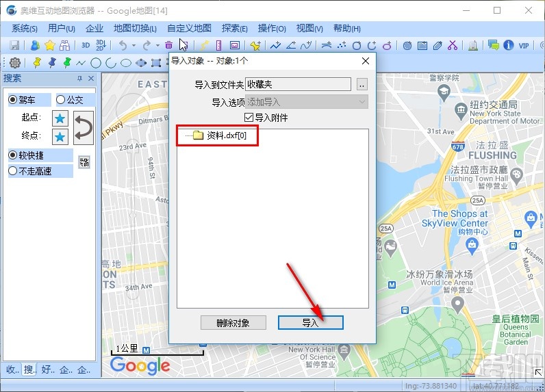The image size is (545, 392).
Task: Select the blue pushpin marker
Action: pyautogui.click(x=52, y=63)
